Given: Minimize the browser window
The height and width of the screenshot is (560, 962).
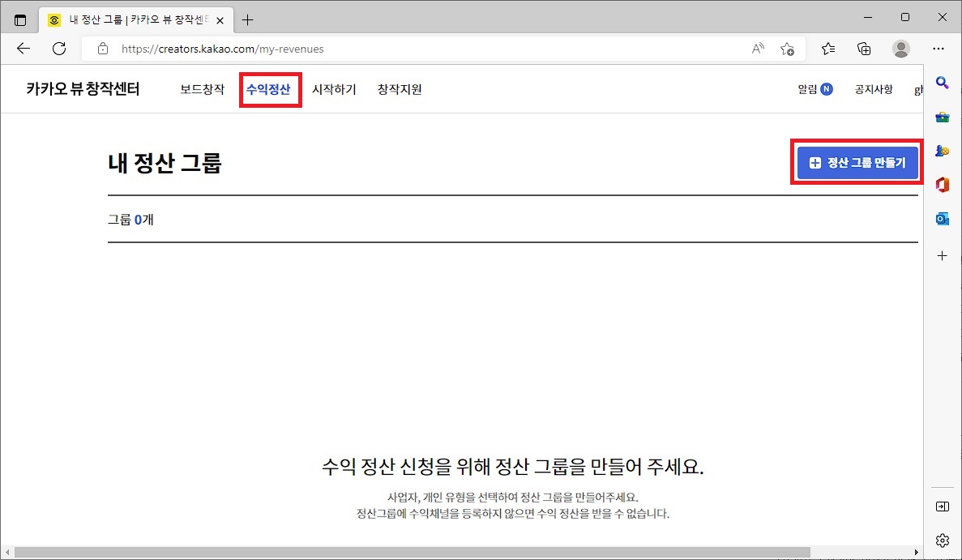Looking at the screenshot, I should [x=867, y=17].
